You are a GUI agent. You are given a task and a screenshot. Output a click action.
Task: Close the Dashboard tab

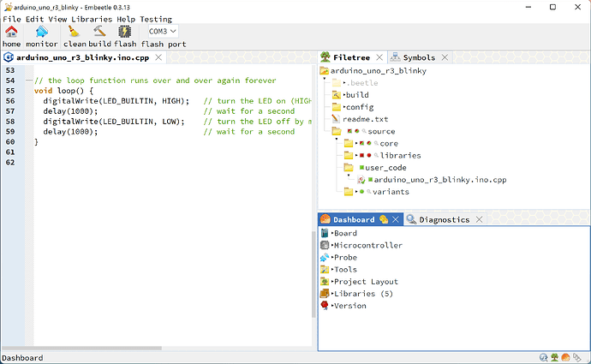396,219
